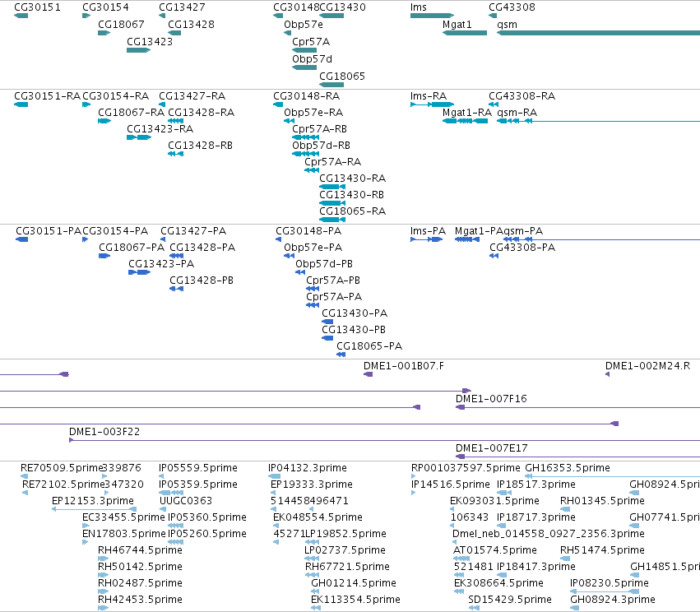
Task: Select EST EC33455.5prime
Action: pos(86,526)
